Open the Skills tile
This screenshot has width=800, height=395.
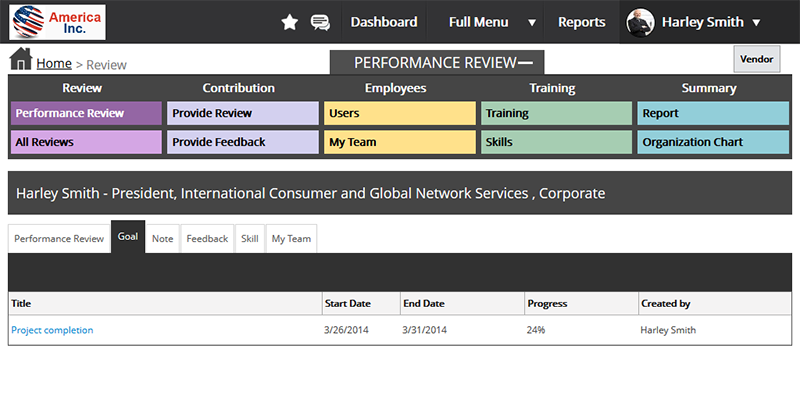tap(557, 142)
